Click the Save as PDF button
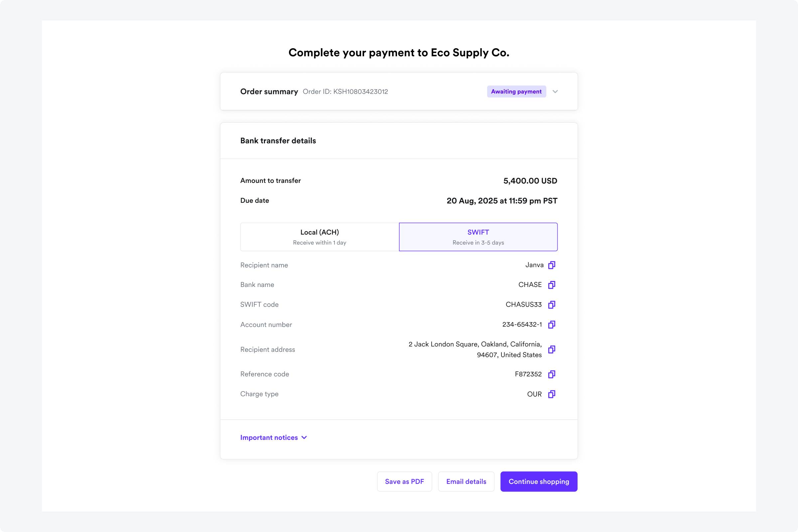798x532 pixels. (404, 481)
